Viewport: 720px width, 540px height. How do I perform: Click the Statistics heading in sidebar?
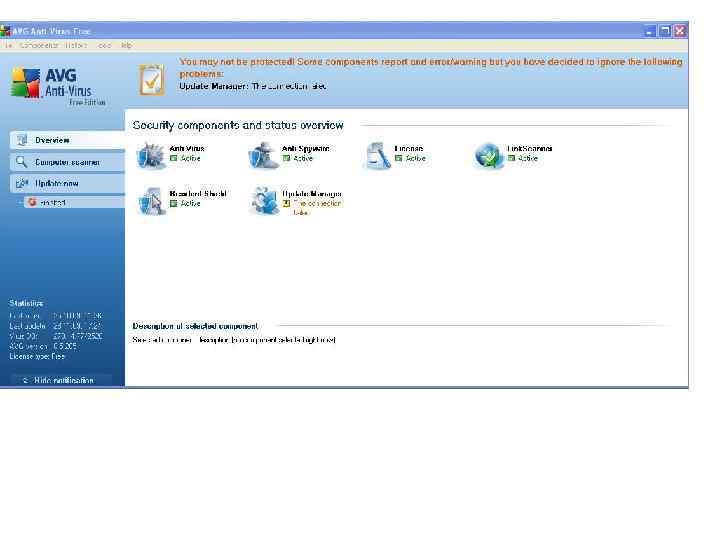[x=26, y=303]
